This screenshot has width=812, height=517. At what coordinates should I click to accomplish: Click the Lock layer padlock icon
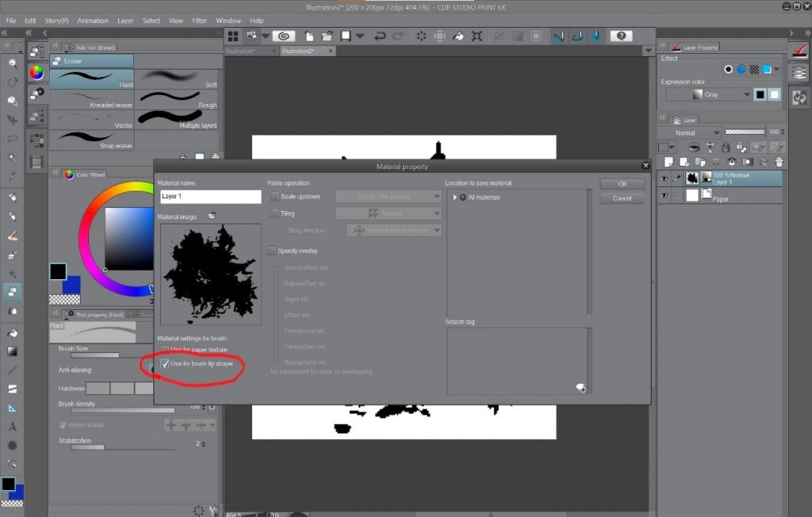(726, 147)
